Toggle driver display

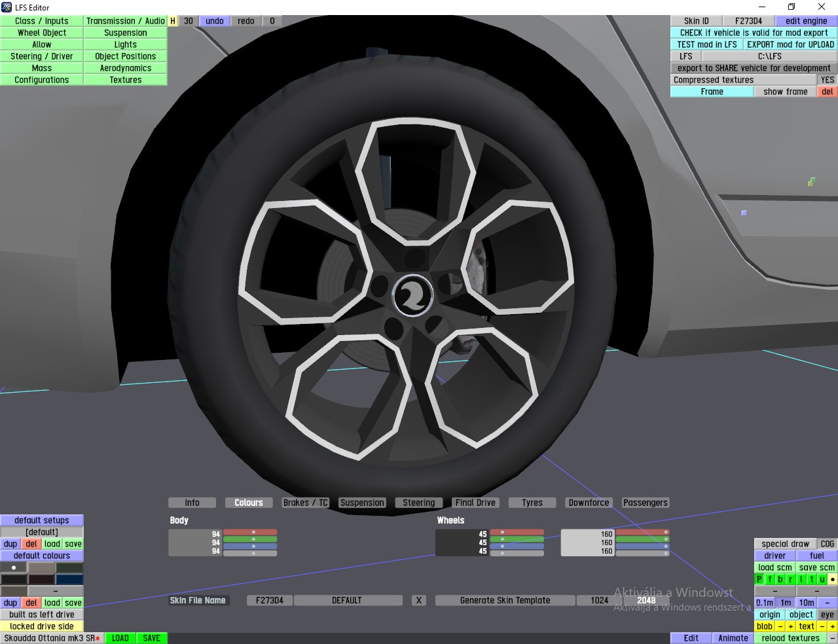[775, 556]
